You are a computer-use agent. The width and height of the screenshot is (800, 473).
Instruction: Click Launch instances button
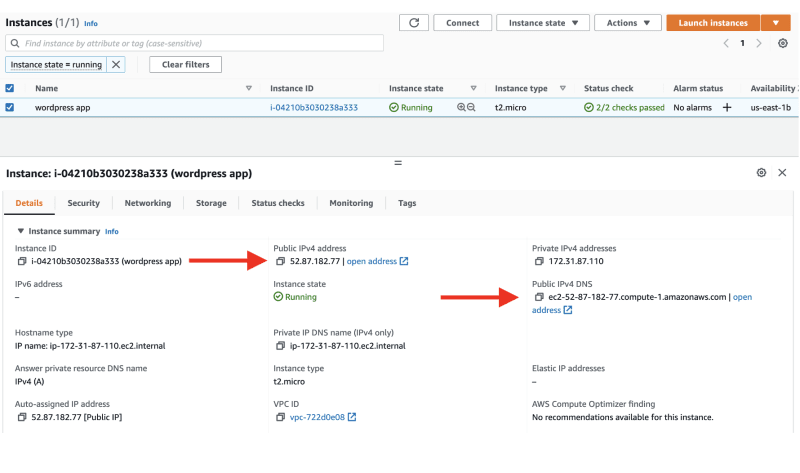coord(713,22)
